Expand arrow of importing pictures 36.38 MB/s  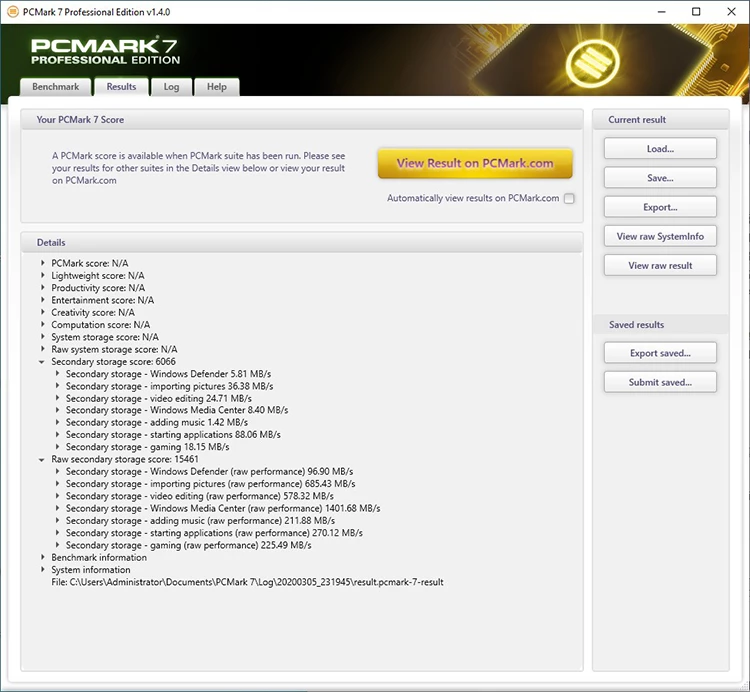pyautogui.click(x=57, y=385)
